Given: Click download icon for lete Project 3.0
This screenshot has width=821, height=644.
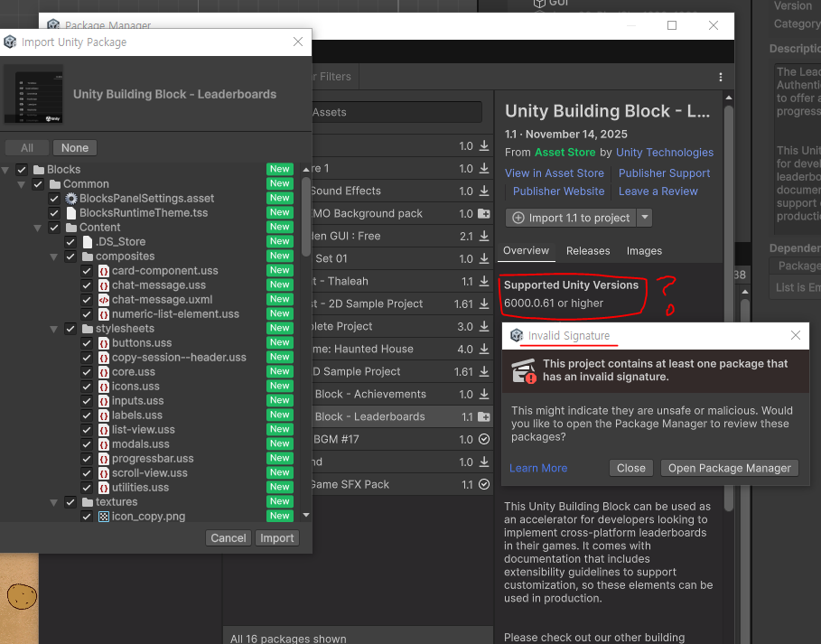Looking at the screenshot, I should coord(484,326).
